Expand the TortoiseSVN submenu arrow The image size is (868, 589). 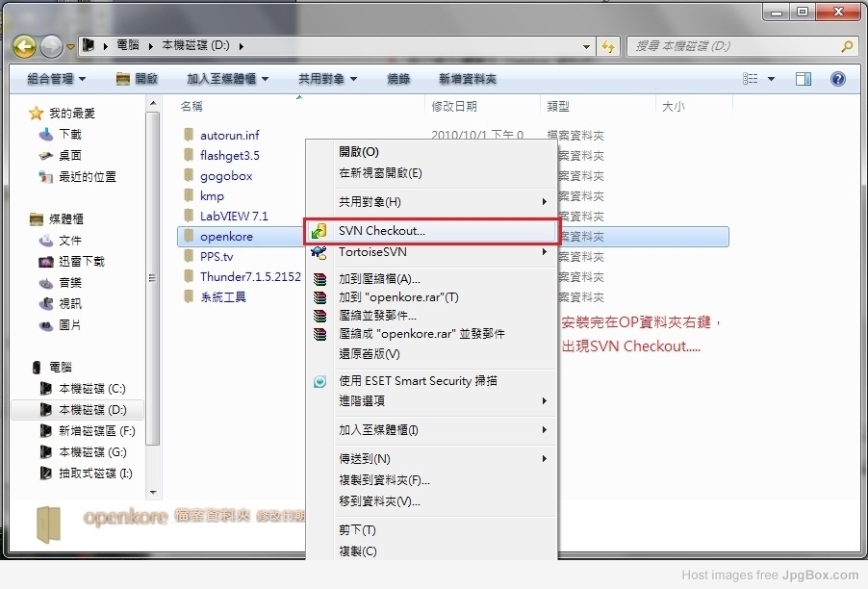[545, 252]
